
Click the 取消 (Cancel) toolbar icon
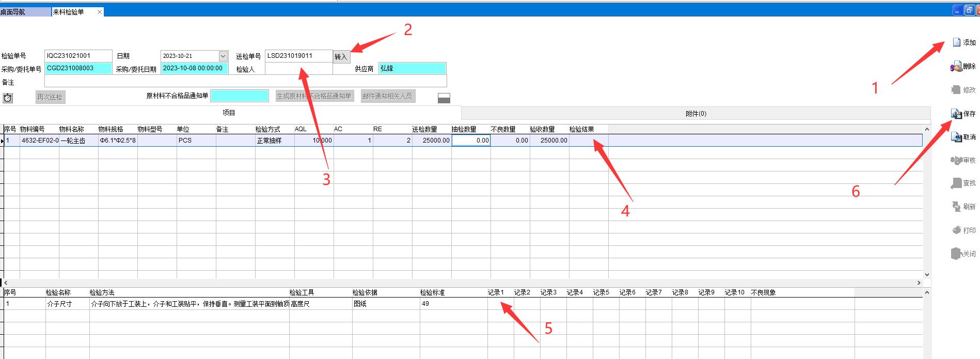click(956, 137)
